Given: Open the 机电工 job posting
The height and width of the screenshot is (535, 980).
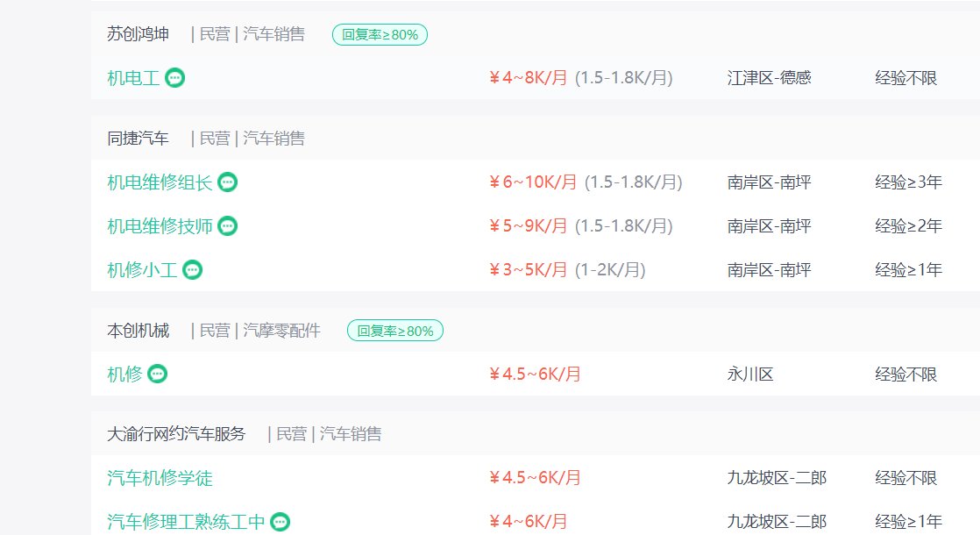Looking at the screenshot, I should point(134,78).
